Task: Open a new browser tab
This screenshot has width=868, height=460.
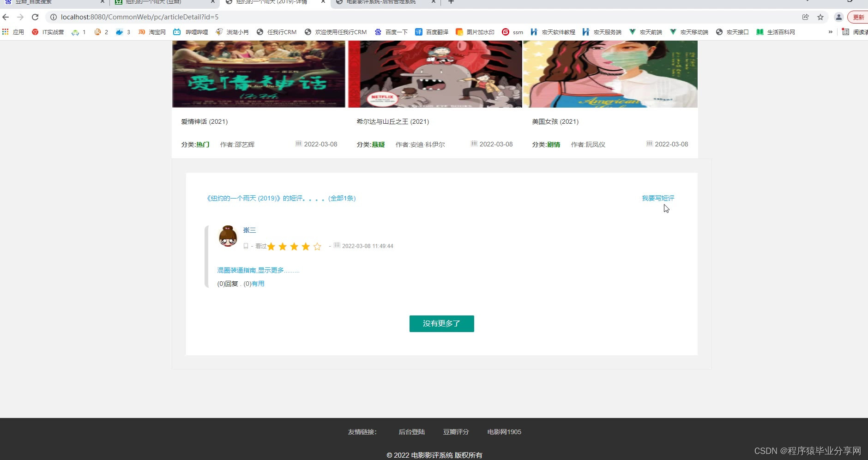Action: pos(451,2)
